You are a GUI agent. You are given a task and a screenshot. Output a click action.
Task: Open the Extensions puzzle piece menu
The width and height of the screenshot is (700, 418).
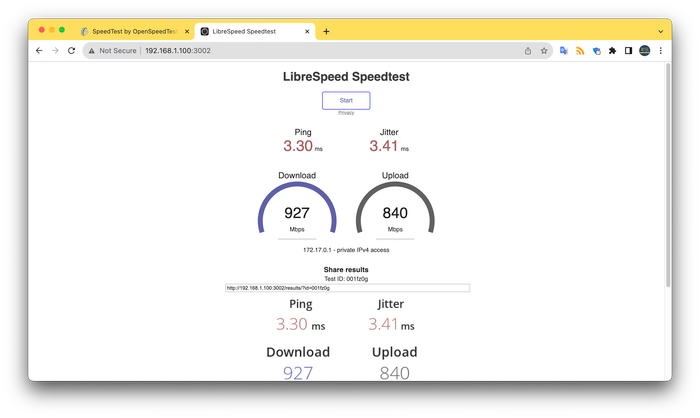tap(612, 50)
